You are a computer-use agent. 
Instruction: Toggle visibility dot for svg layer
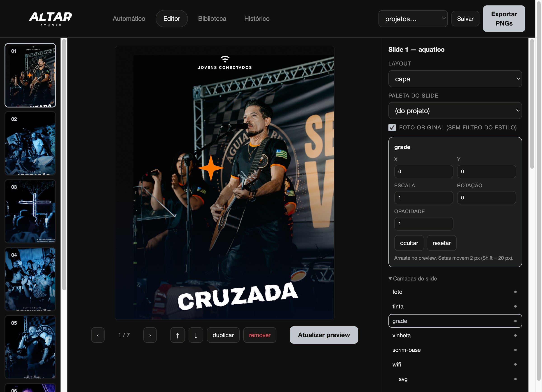coord(515,379)
